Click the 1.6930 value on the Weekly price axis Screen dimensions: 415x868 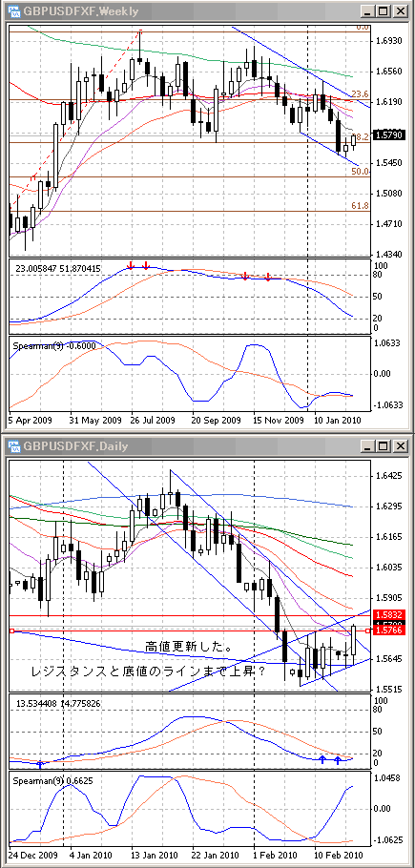click(388, 42)
